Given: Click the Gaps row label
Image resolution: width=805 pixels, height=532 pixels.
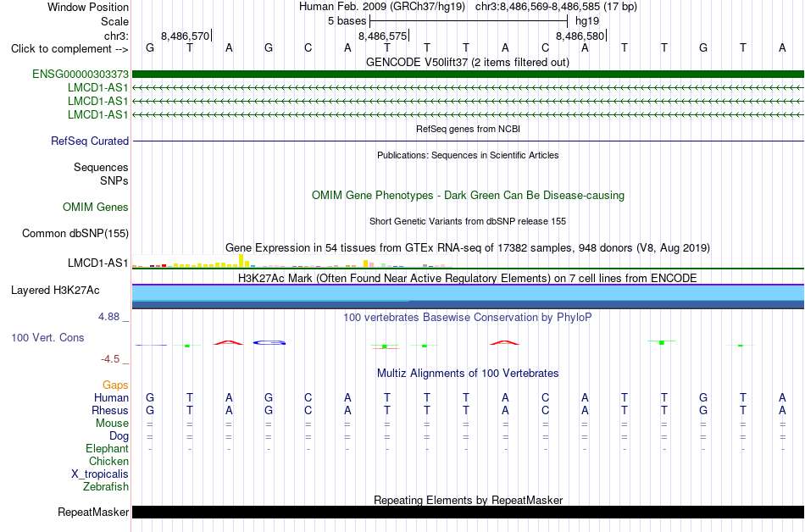Looking at the screenshot, I should [x=115, y=385].
